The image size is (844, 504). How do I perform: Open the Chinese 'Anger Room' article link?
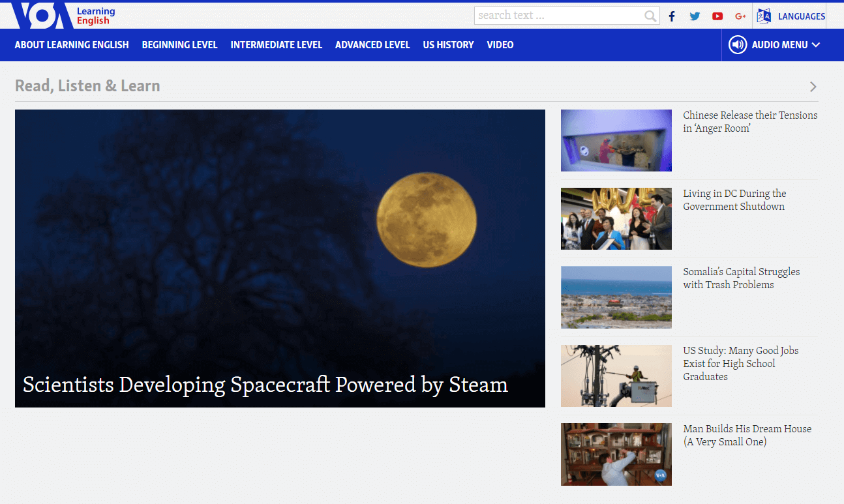[749, 122]
